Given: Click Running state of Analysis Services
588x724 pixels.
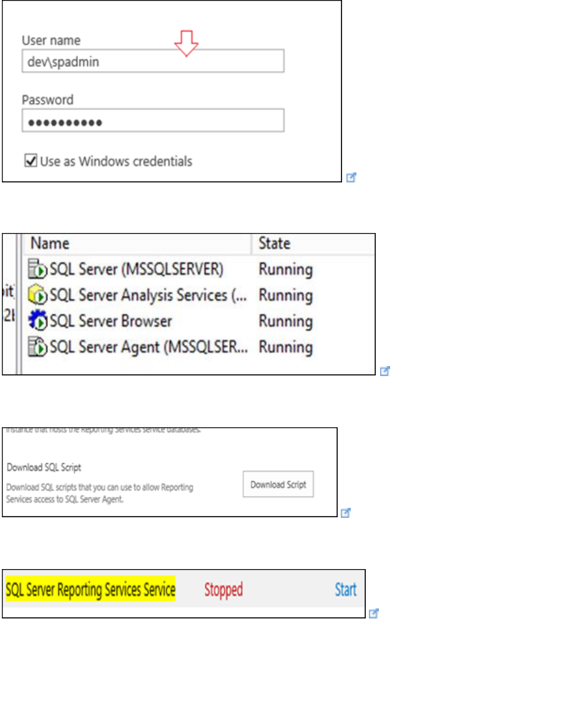Looking at the screenshot, I should 286,295.
